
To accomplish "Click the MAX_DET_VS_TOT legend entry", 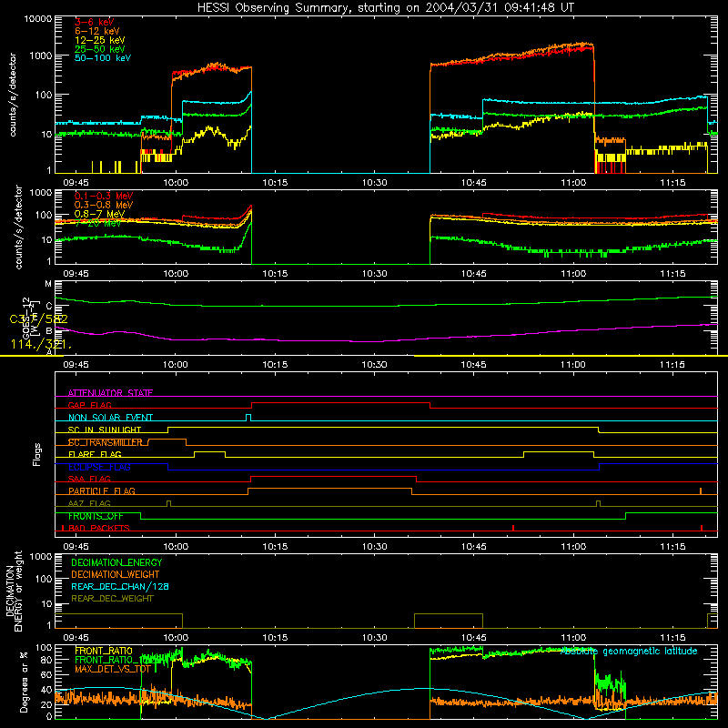I will click(113, 669).
